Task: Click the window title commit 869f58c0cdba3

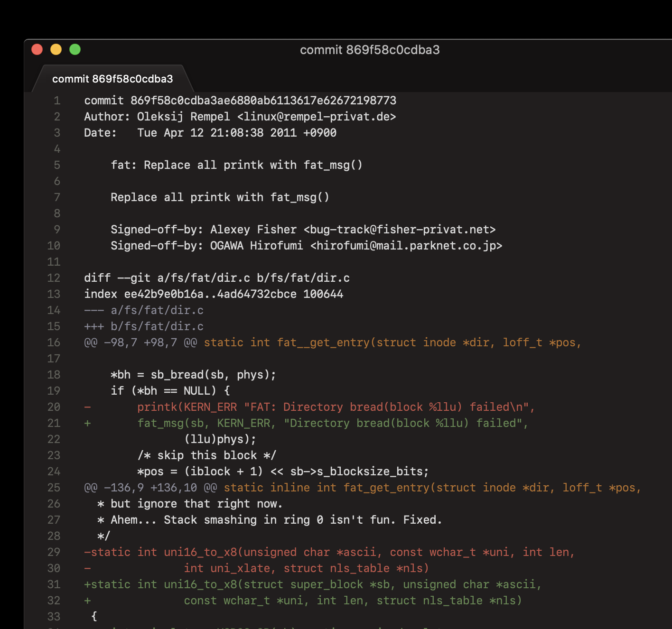Action: (x=370, y=50)
